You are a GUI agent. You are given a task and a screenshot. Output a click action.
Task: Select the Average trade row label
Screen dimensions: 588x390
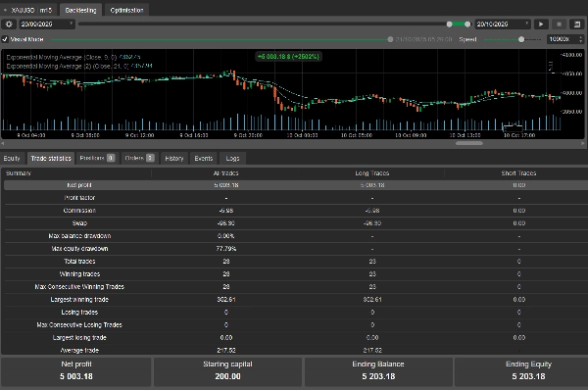coord(79,351)
